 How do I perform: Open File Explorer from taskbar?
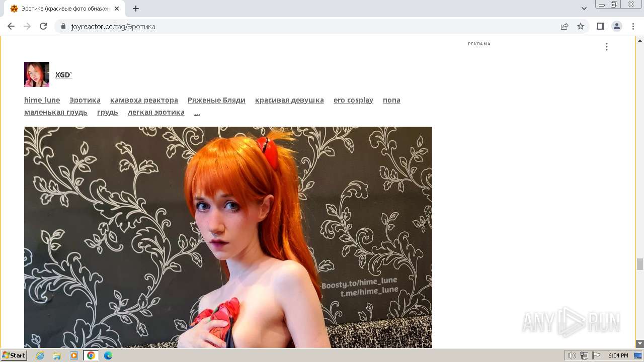pos(57,355)
